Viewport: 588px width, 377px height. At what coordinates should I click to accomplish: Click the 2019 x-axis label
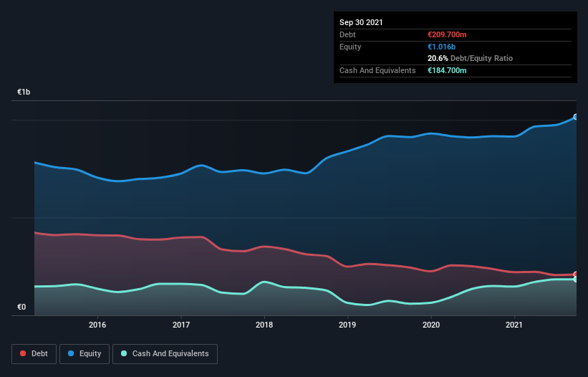pyautogui.click(x=347, y=325)
